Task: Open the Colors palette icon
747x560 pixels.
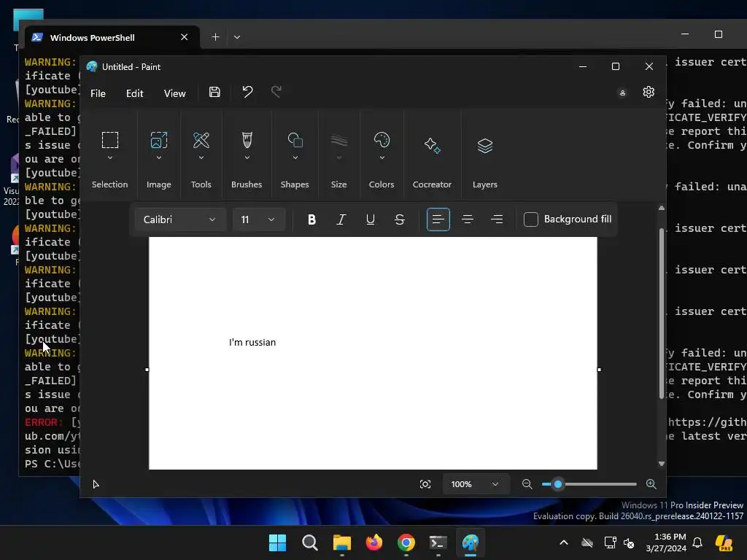Action: [382, 140]
